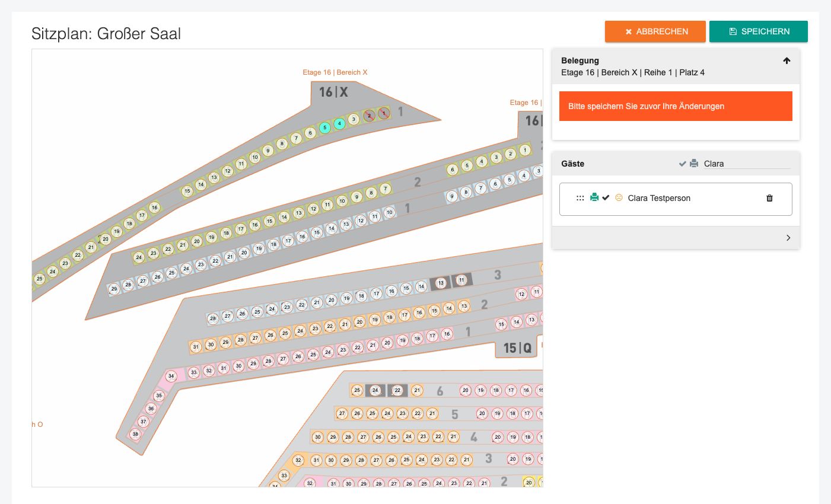Choose dark gray seat 24 in row 6
The height and width of the screenshot is (504, 831).
(375, 390)
